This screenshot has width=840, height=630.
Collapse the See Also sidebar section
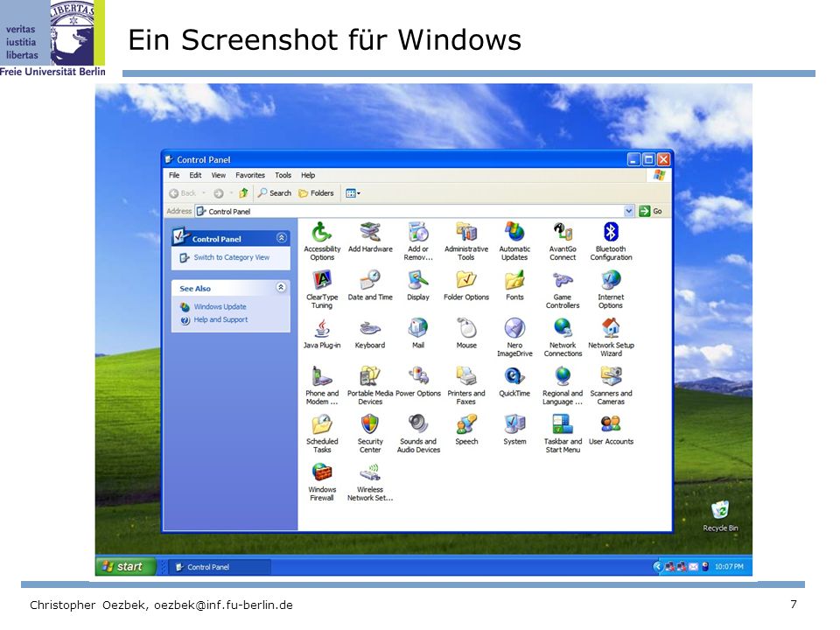click(x=281, y=288)
